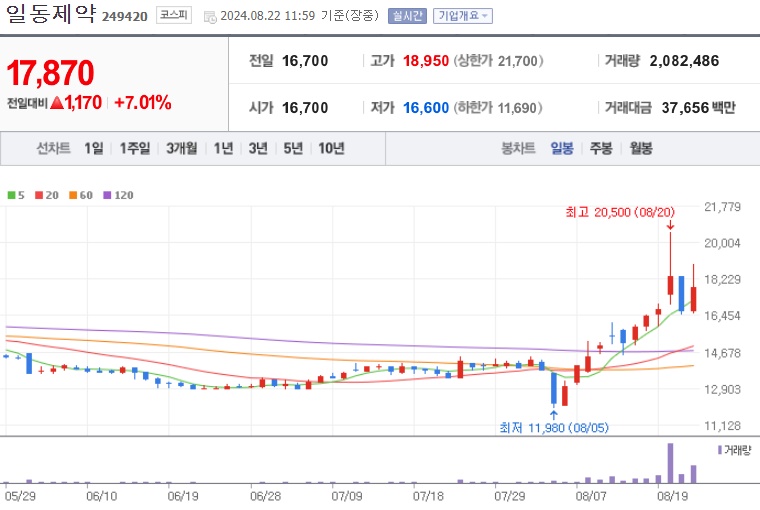Select the 일봉 daily candle chart
The height and width of the screenshot is (510, 760).
(x=562, y=148)
